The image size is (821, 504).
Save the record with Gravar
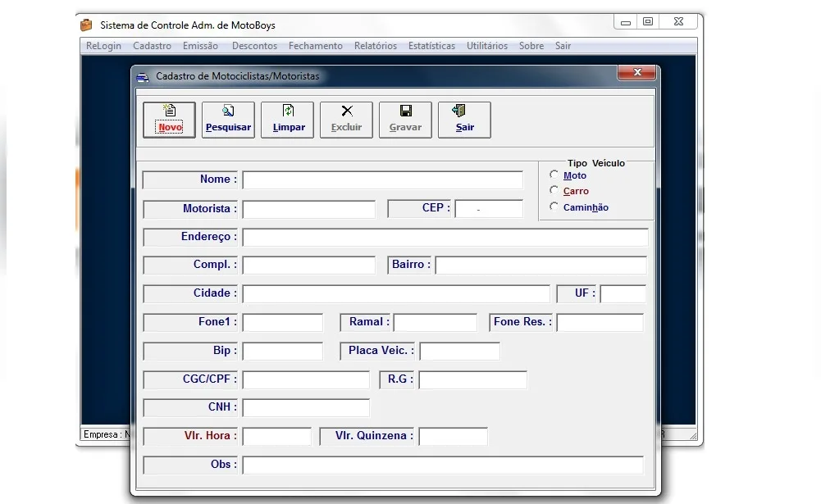pos(405,120)
